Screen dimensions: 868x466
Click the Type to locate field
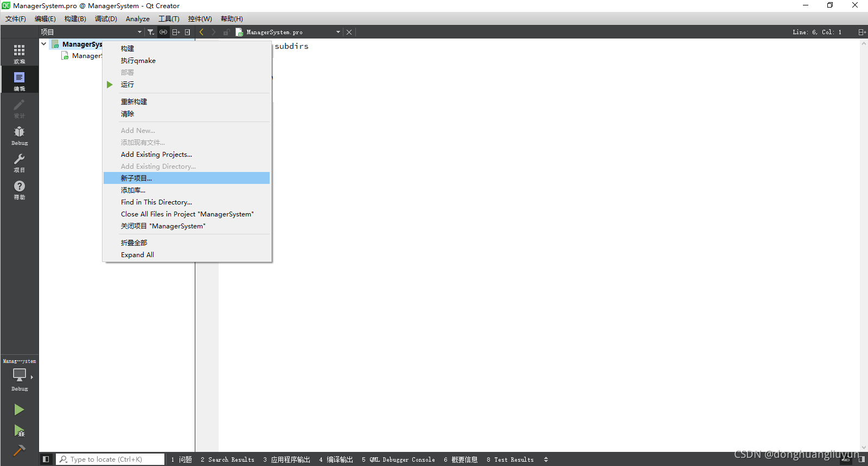(x=110, y=459)
